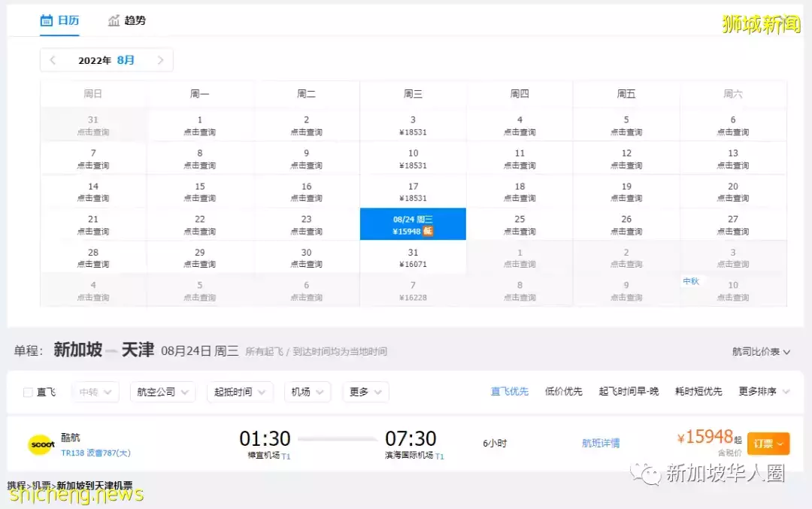Click the 中秋 holiday badge

tap(692, 281)
